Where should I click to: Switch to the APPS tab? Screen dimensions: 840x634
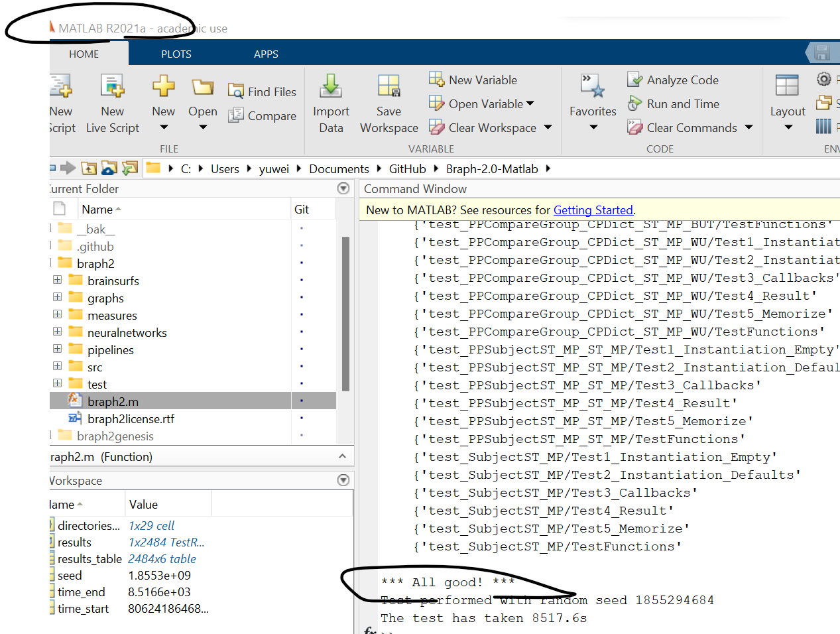click(x=266, y=54)
